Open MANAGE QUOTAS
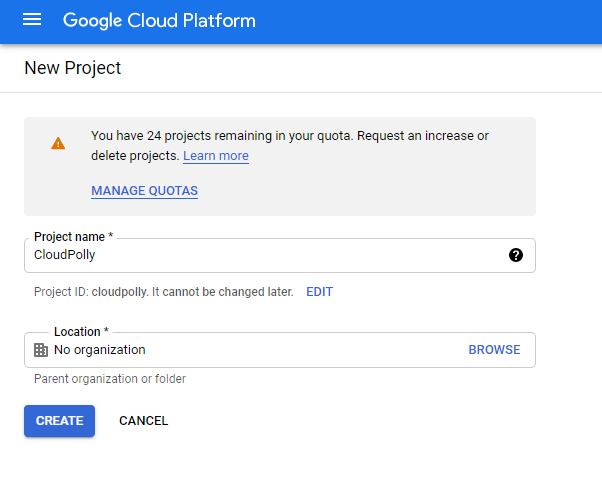 tap(144, 191)
